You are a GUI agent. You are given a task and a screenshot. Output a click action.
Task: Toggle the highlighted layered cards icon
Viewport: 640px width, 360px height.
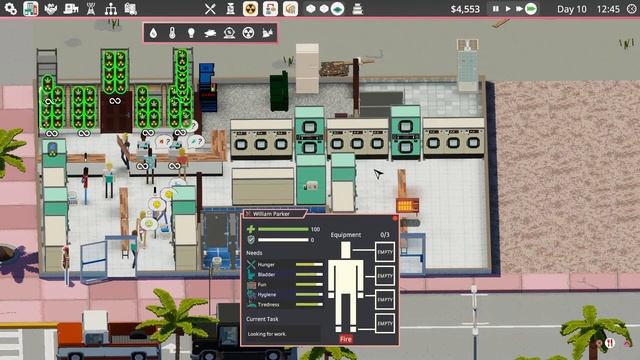[290, 9]
